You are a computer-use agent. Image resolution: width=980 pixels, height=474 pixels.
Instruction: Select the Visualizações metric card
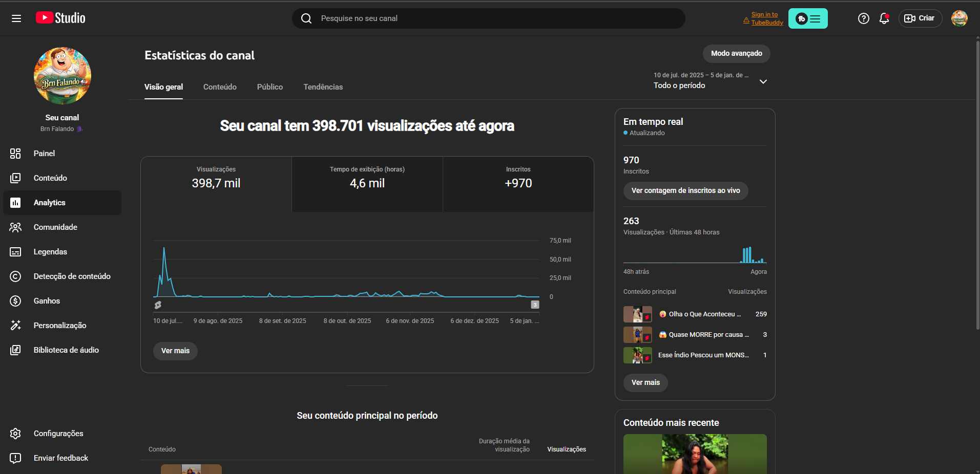pos(216,184)
